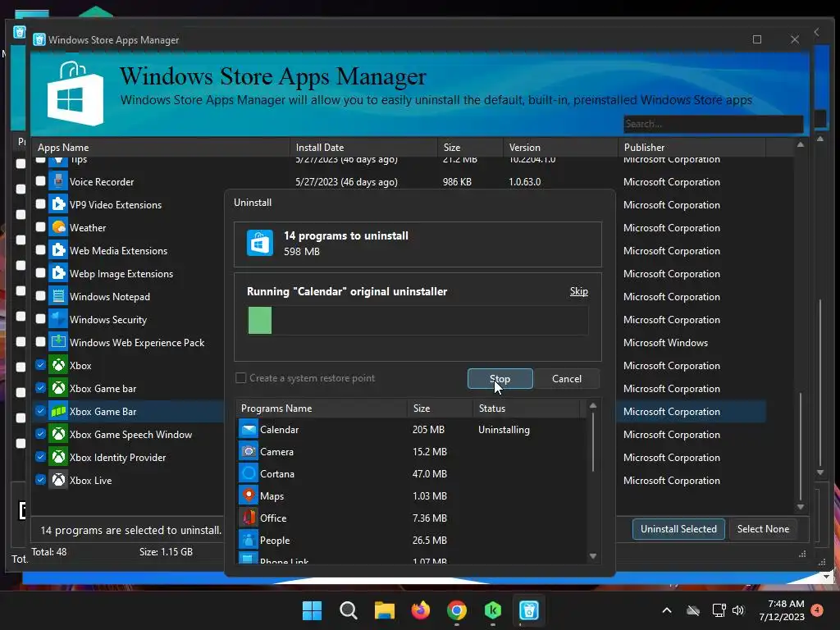Click the Xbox Game Speech Window icon

(58, 435)
